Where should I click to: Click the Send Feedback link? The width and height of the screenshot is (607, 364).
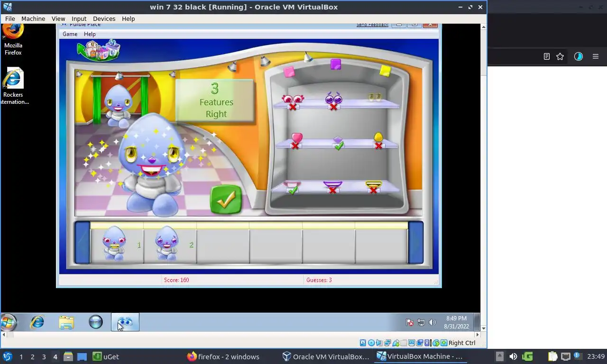tap(372, 25)
